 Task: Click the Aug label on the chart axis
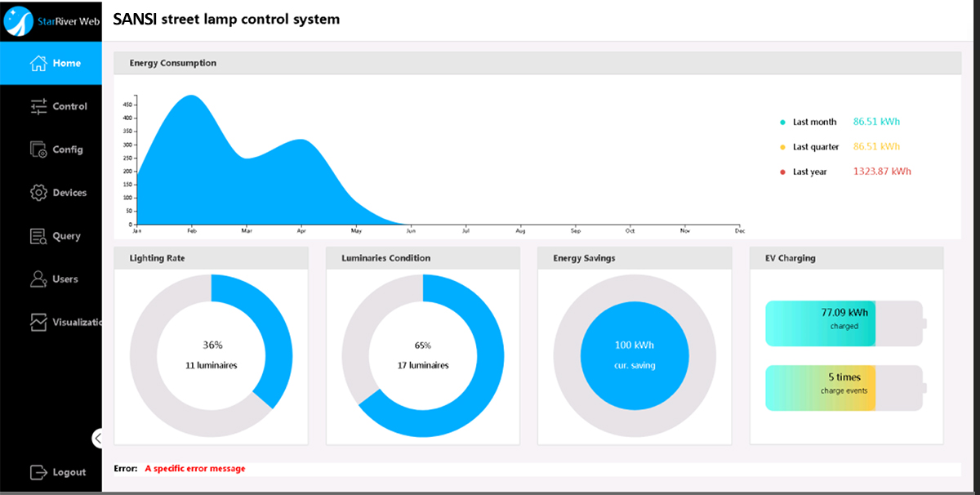pyautogui.click(x=520, y=231)
